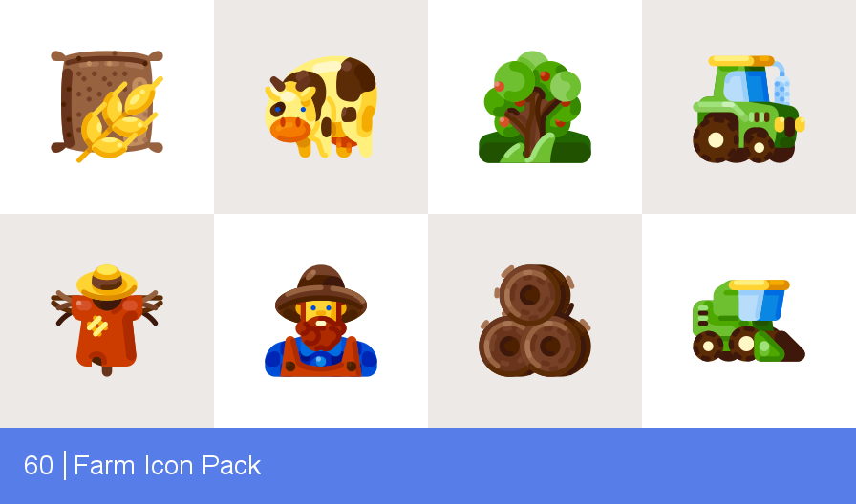The width and height of the screenshot is (856, 504).
Task: Click the number 60 icon count
Action: 38,465
